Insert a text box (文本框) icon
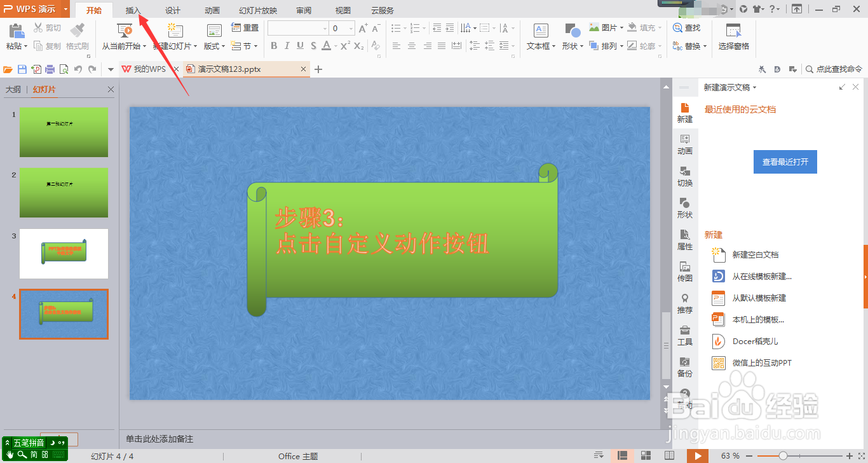Viewport: 868px width, 463px height. tap(541, 31)
